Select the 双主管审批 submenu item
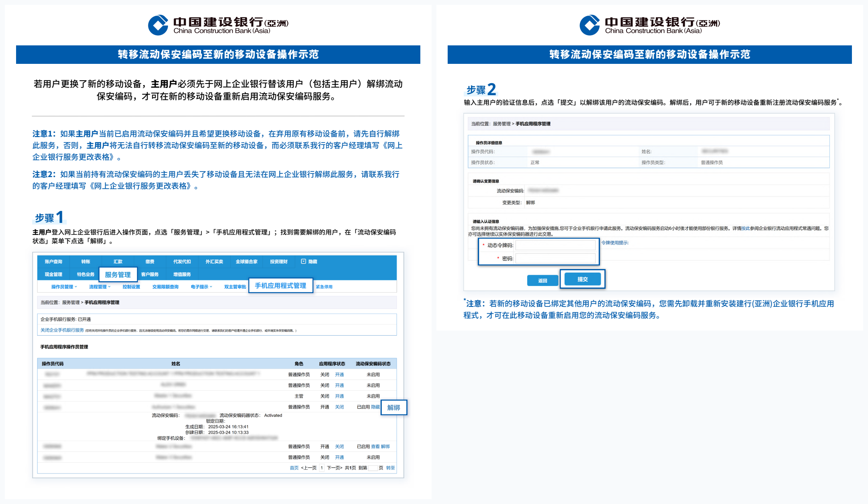This screenshot has width=868, height=504. coord(235,287)
